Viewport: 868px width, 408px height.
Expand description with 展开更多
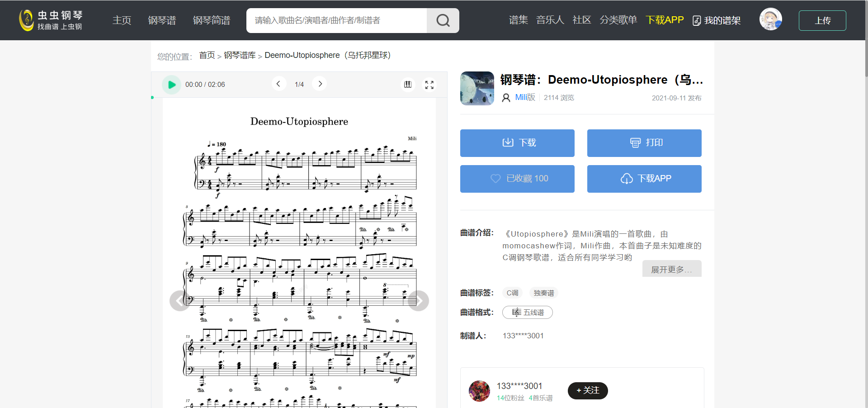pyautogui.click(x=672, y=269)
